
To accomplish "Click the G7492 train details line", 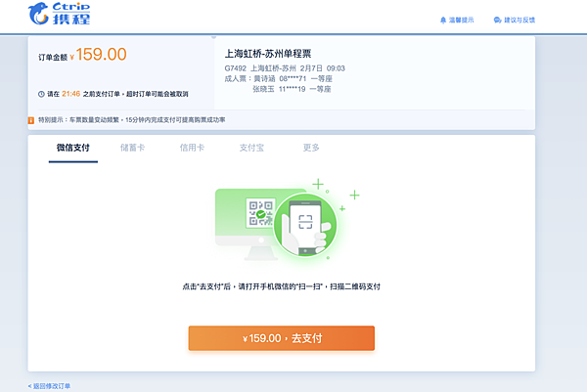I will [285, 68].
